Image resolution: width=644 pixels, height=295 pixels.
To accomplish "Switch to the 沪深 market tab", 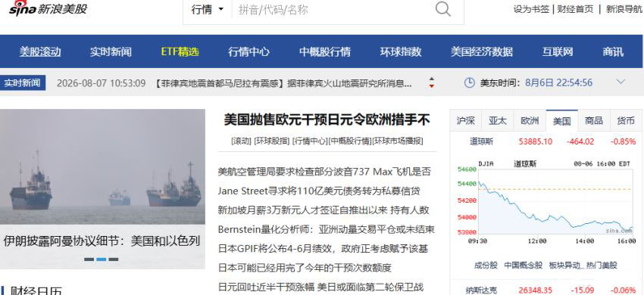I will (466, 120).
